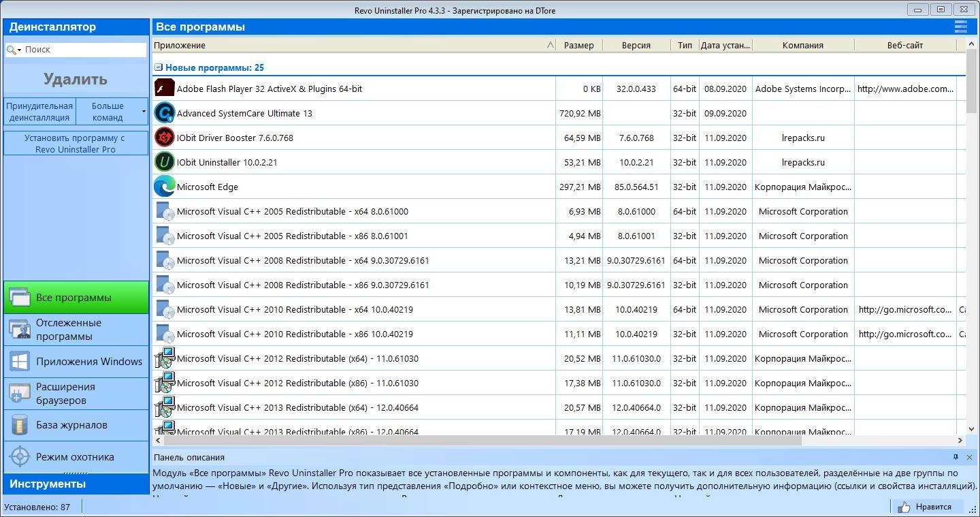980x517 pixels.
Task: Click the Visual C++ 2005 x64 icon
Action: (165, 211)
